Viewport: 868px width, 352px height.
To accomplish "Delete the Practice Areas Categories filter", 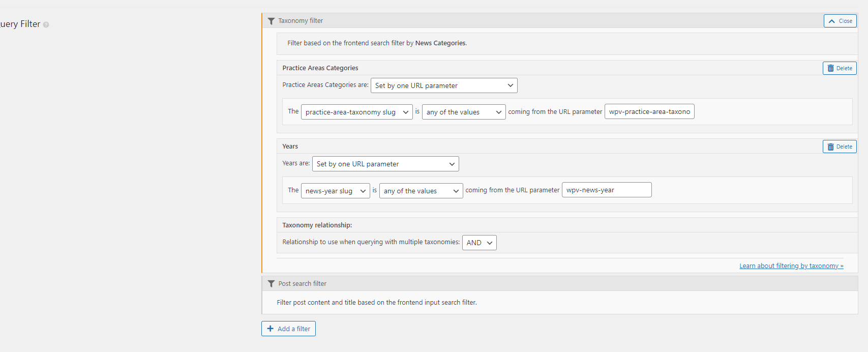I will (840, 68).
